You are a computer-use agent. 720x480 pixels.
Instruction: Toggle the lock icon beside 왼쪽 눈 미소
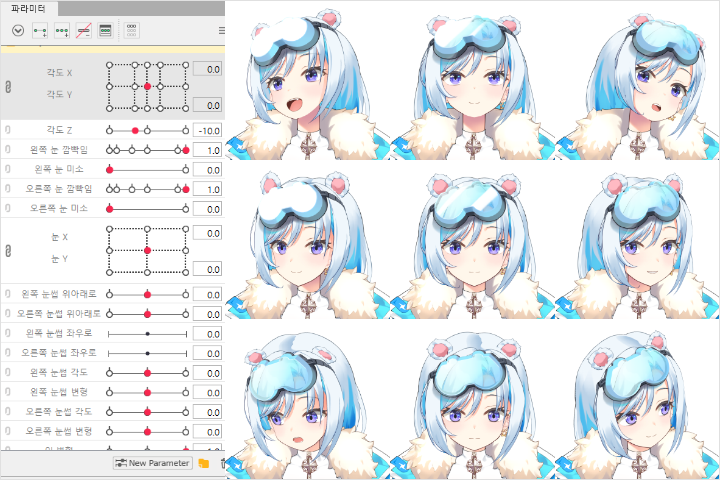(x=8, y=169)
